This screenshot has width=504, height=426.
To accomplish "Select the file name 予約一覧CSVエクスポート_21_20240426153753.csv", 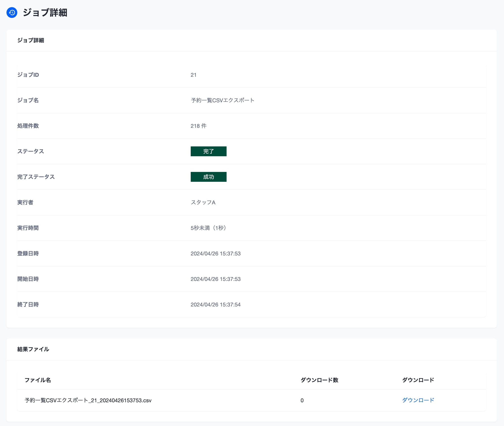I will (x=88, y=400).
